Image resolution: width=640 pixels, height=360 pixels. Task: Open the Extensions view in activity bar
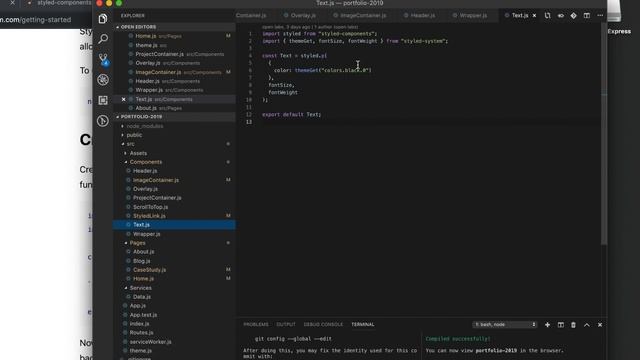[103, 100]
